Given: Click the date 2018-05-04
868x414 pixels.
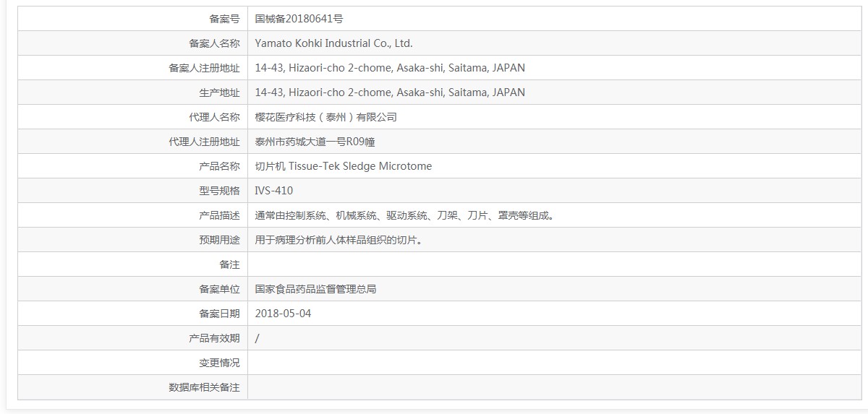Looking at the screenshot, I should coord(284,314).
